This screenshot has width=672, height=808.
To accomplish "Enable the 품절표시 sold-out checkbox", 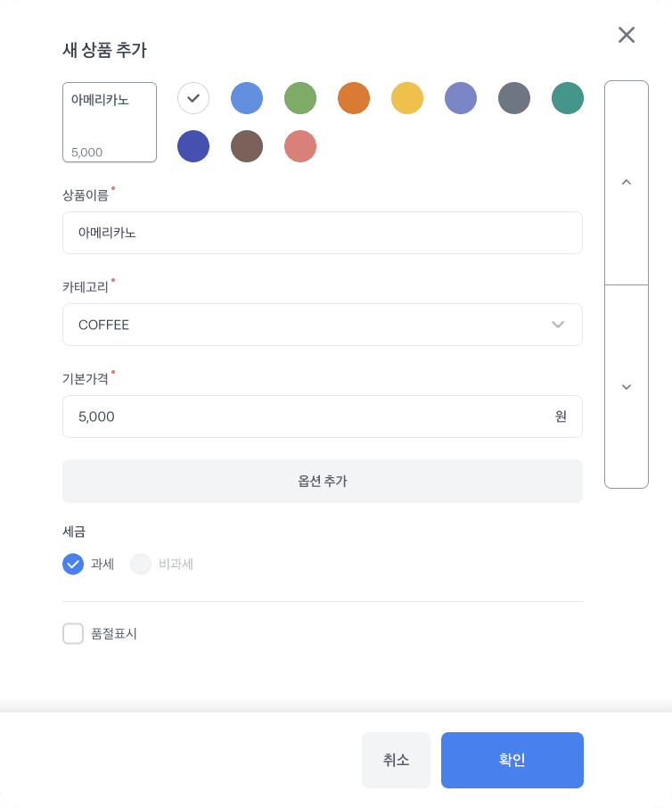I will pos(73,633).
